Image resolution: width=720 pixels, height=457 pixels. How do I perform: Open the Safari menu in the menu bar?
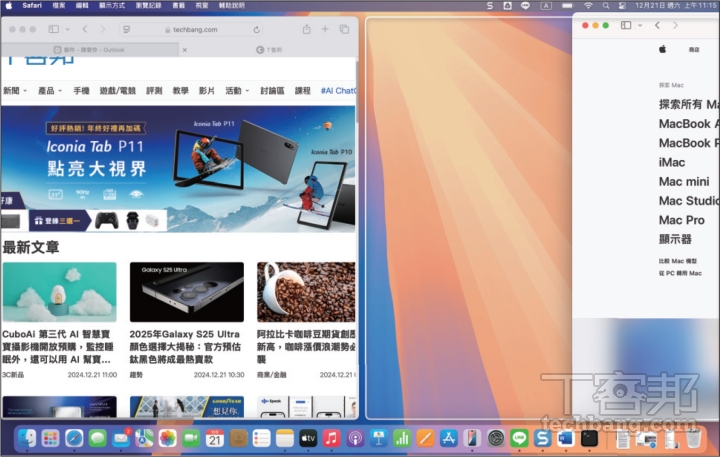point(32,6)
